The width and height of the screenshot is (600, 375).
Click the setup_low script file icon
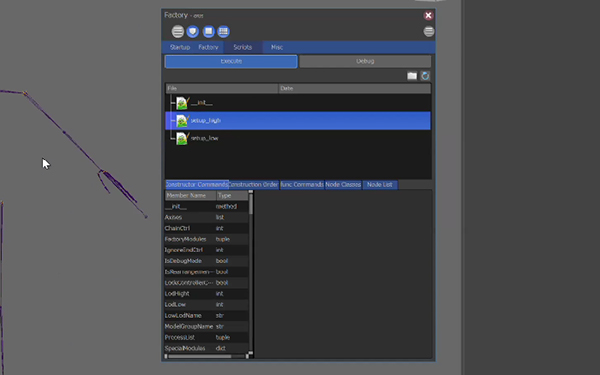point(182,138)
